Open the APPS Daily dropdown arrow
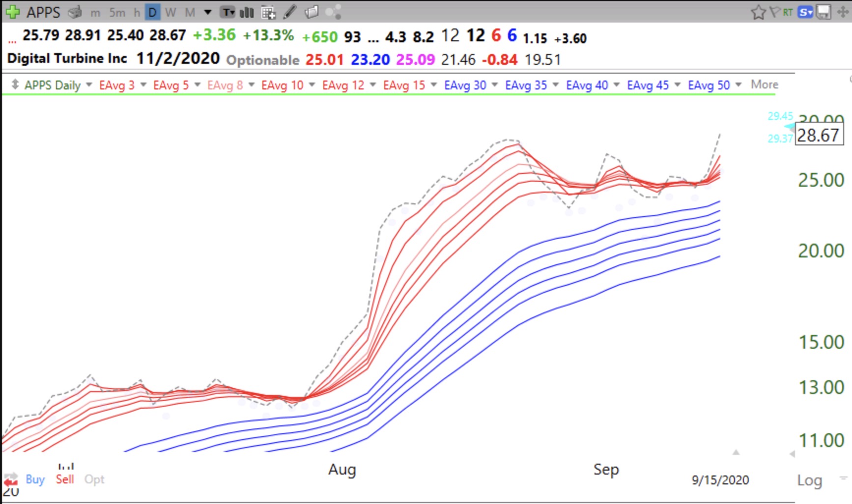The image size is (852, 504). (89, 84)
